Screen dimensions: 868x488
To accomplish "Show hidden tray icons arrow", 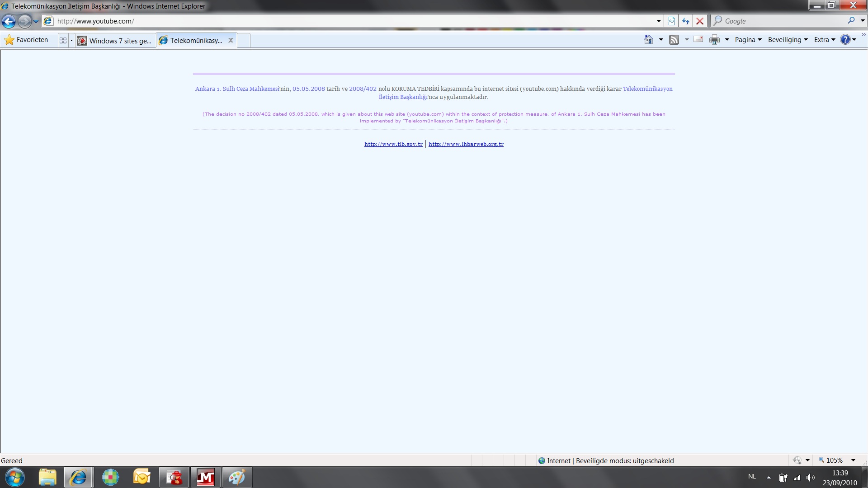I will coord(769,477).
